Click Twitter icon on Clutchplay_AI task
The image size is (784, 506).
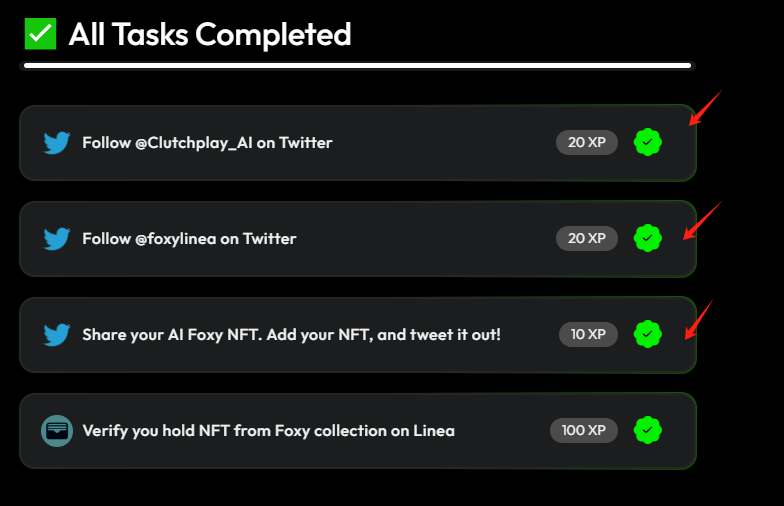pyautogui.click(x=56, y=143)
